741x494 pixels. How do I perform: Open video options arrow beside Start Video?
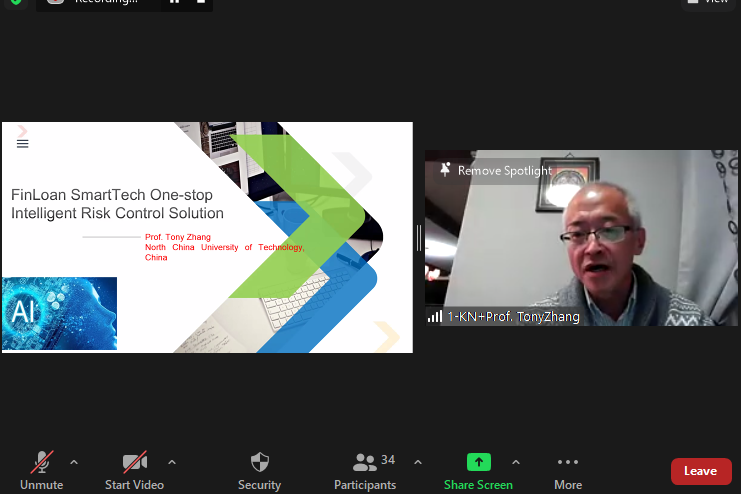pyautogui.click(x=172, y=462)
